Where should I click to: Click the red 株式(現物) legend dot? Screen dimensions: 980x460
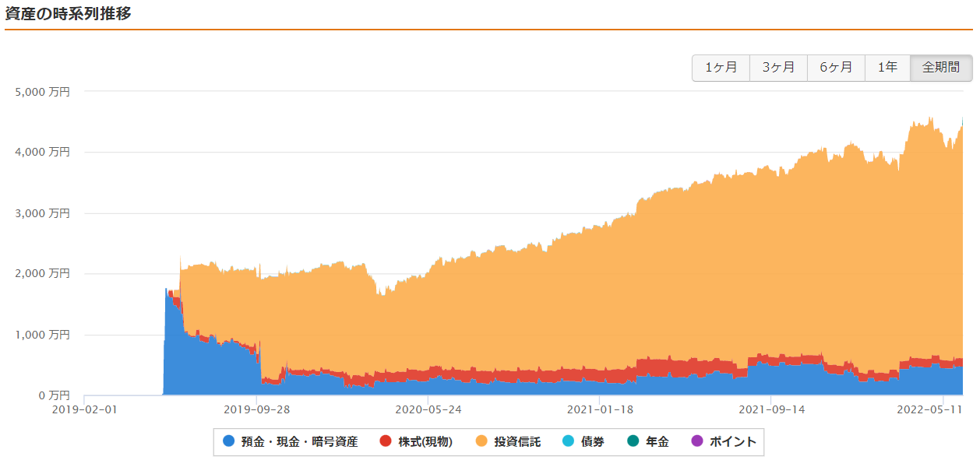(x=385, y=441)
